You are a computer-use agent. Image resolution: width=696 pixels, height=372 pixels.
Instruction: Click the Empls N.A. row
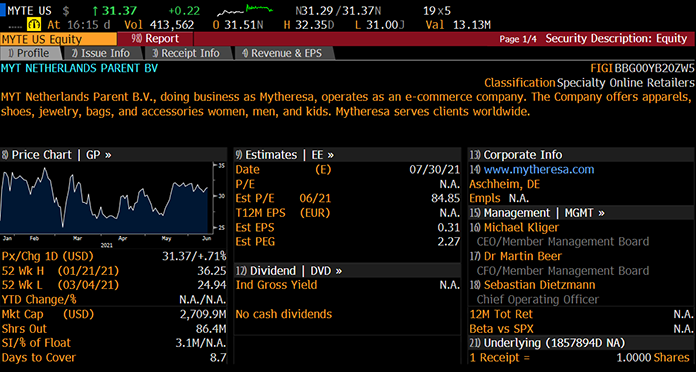pos(499,198)
